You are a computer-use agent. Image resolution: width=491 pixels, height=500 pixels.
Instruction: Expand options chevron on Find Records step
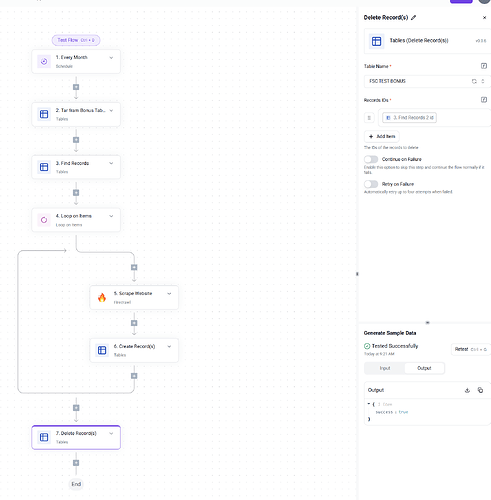pos(111,163)
